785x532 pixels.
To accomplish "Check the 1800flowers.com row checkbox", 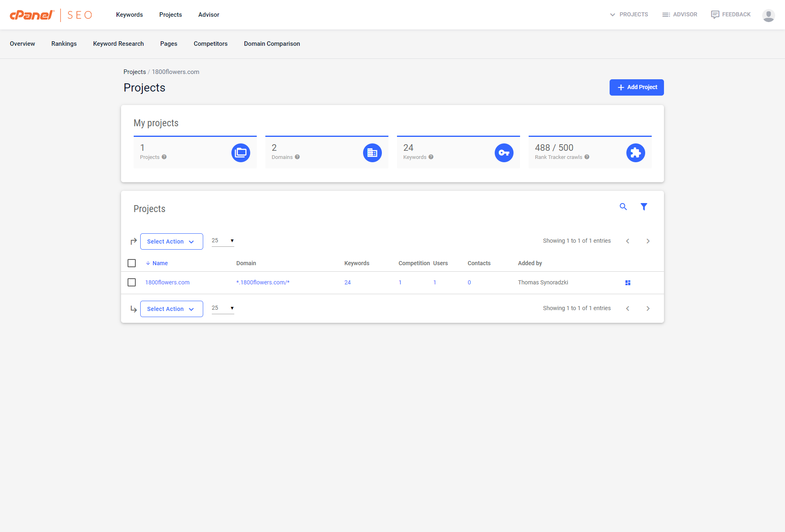I will click(132, 282).
